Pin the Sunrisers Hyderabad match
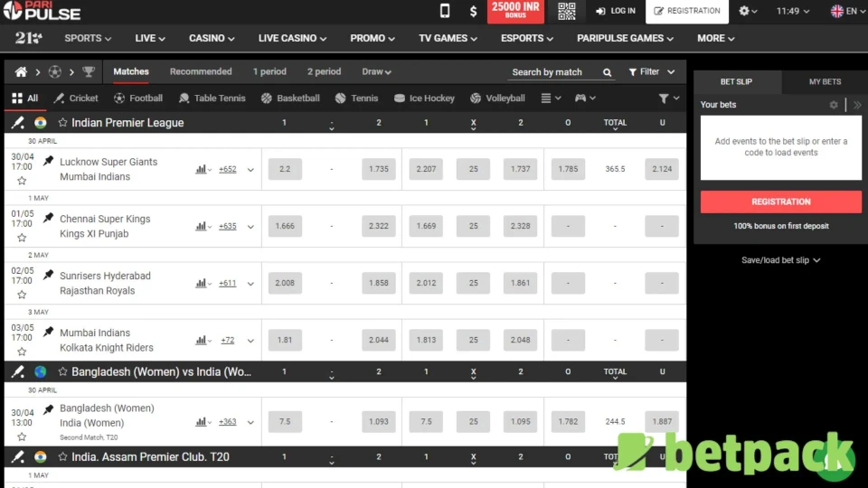 point(48,275)
